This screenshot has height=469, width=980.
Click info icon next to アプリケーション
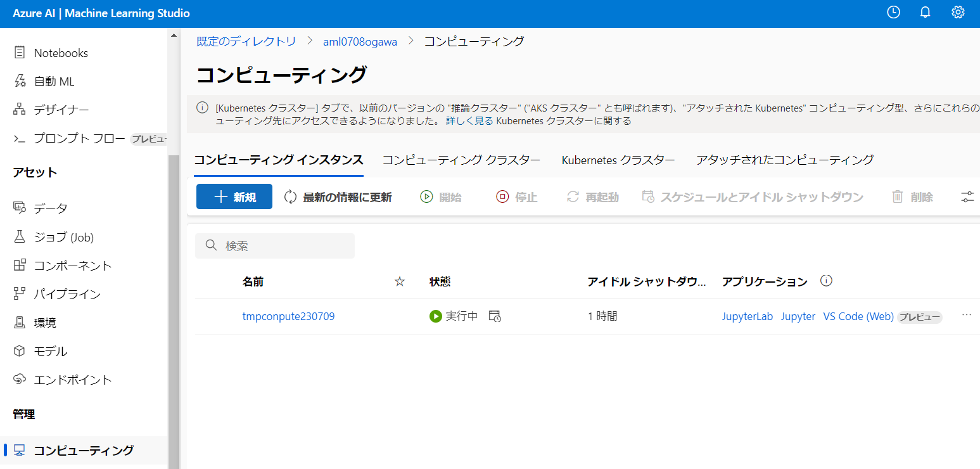[826, 281]
